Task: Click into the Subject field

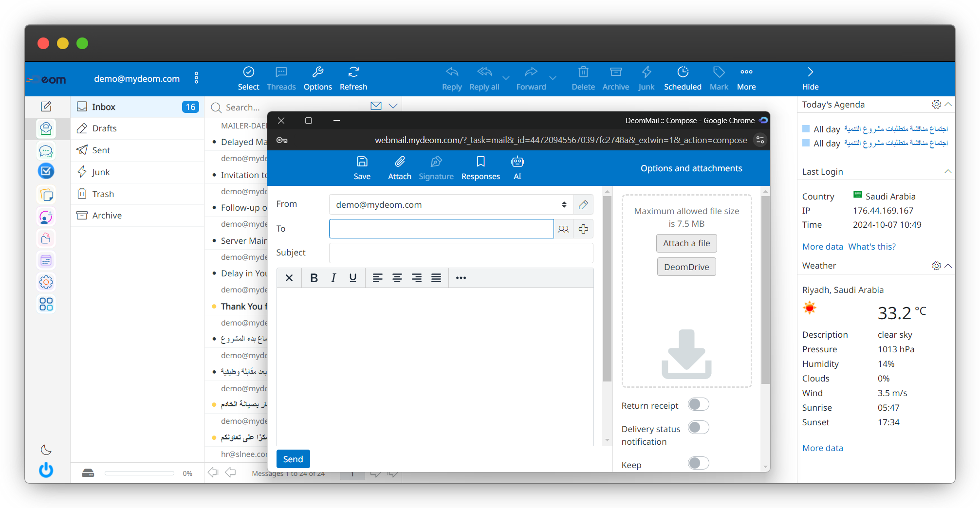Action: click(x=461, y=253)
